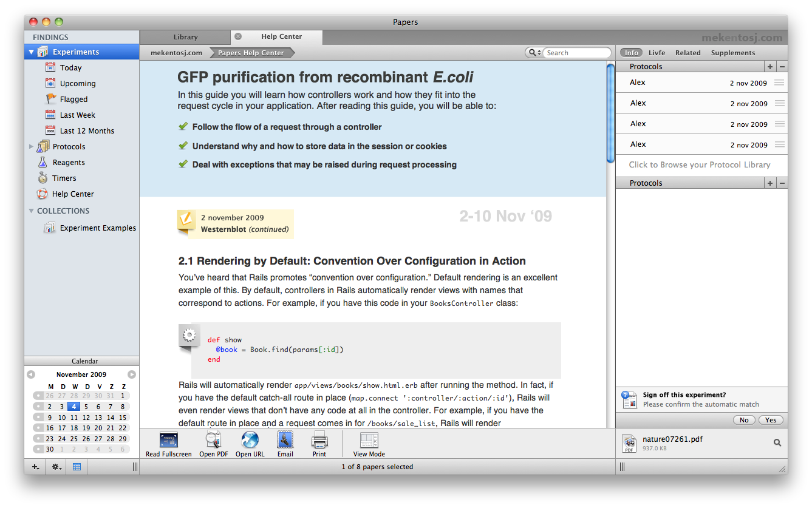Select November 4 in the calendar
The image size is (812, 508).
[73, 407]
